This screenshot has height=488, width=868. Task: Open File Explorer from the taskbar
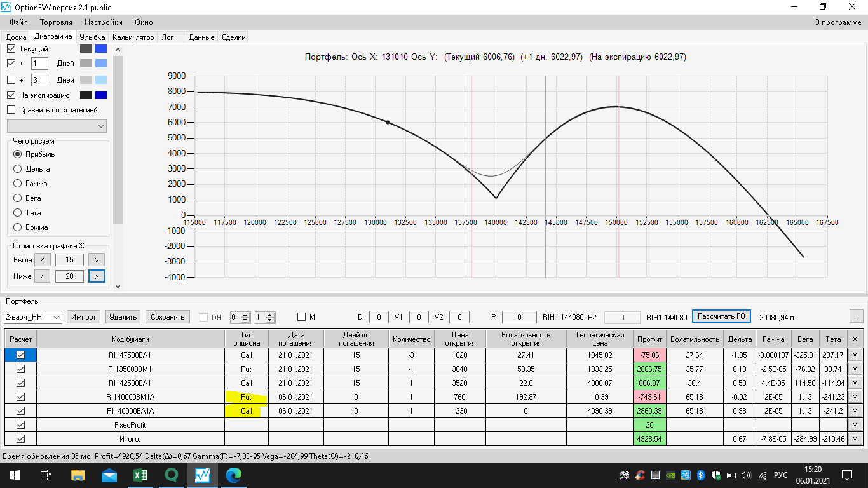click(78, 475)
